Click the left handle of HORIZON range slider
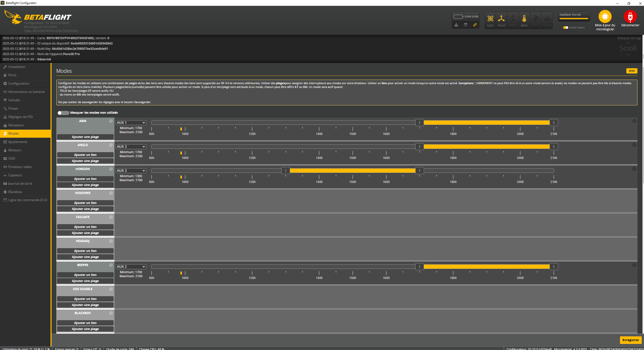The image size is (644, 350). tap(285, 171)
